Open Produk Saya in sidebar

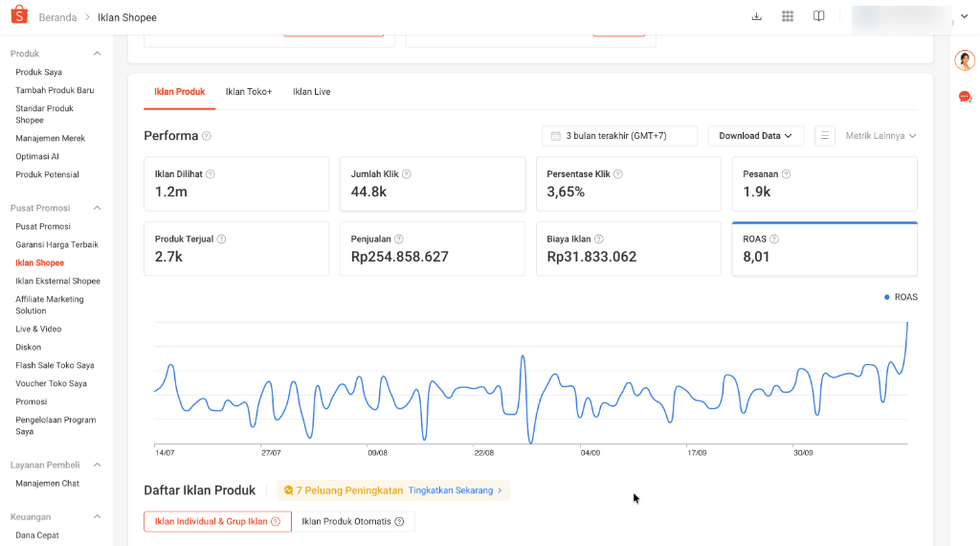[x=38, y=73]
